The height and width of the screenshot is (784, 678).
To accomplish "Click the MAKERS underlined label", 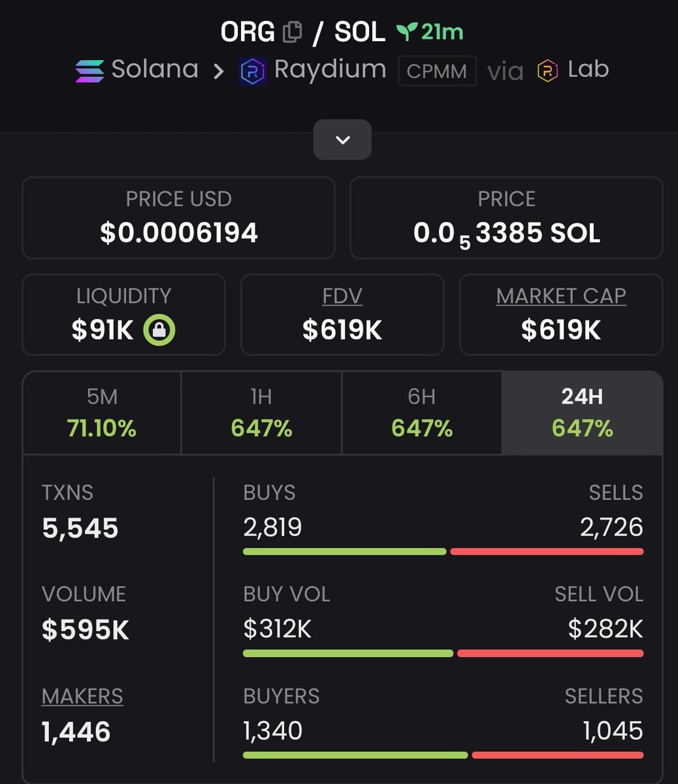I will [82, 696].
